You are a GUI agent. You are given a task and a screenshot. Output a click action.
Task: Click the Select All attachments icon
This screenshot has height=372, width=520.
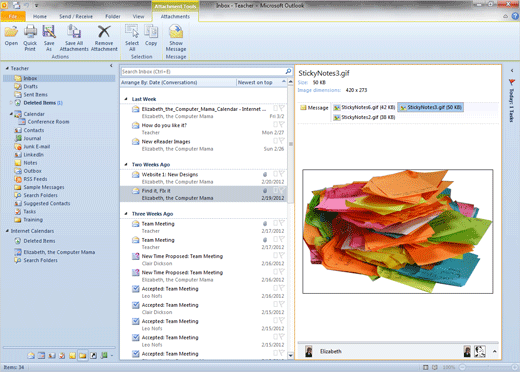pyautogui.click(x=132, y=38)
